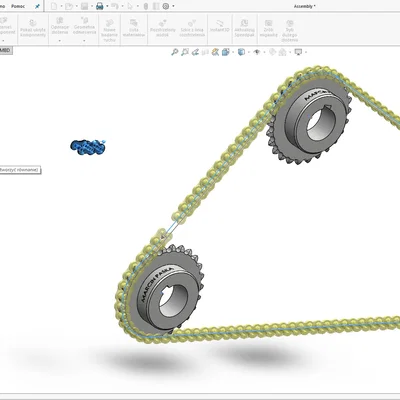
Task: Click Operacje złożenia tool
Action: pos(60,26)
